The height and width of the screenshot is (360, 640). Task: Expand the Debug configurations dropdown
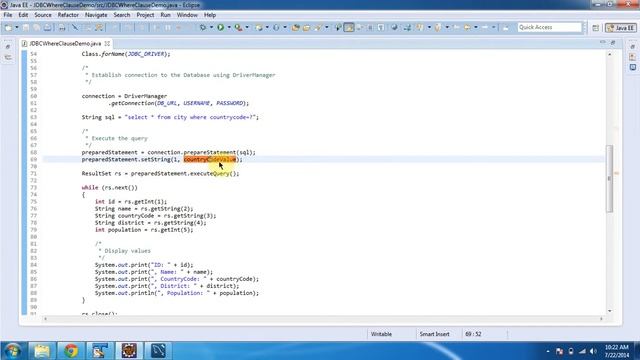coord(211,28)
